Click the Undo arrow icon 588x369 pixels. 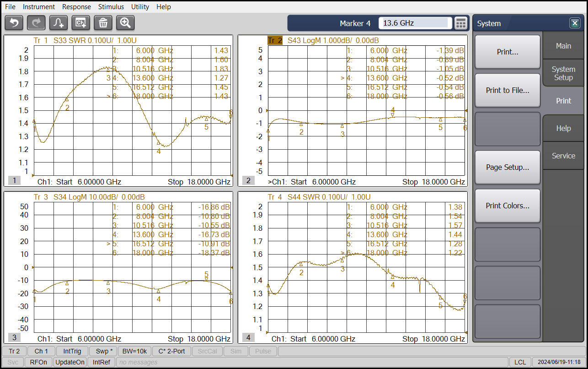[14, 22]
